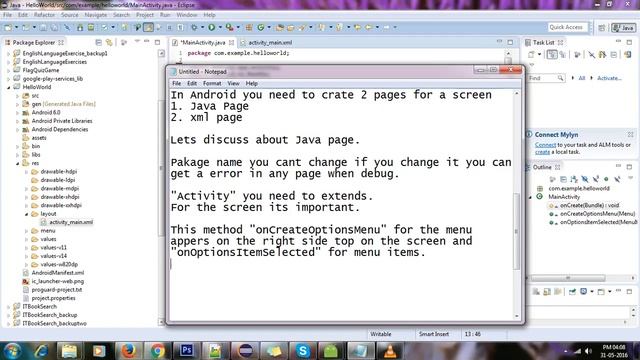Click the Run External Tools toolbar icon
The width and height of the screenshot is (640, 360).
(229, 27)
